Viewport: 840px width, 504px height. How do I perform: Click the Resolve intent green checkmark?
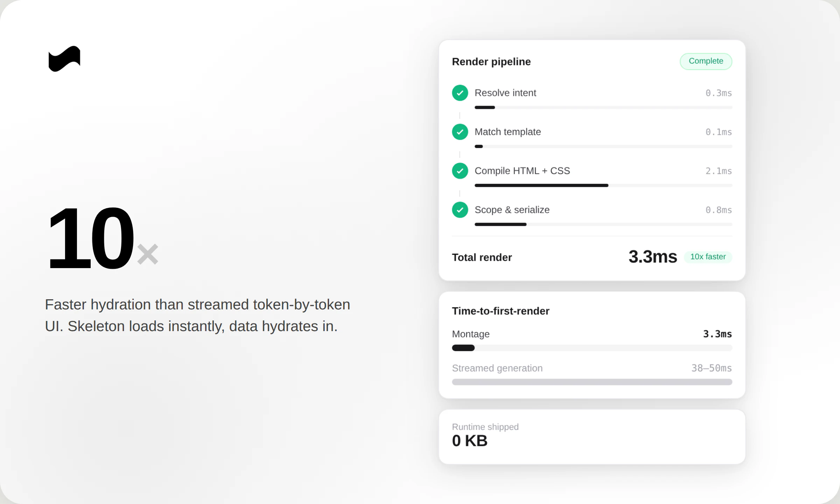pyautogui.click(x=460, y=93)
